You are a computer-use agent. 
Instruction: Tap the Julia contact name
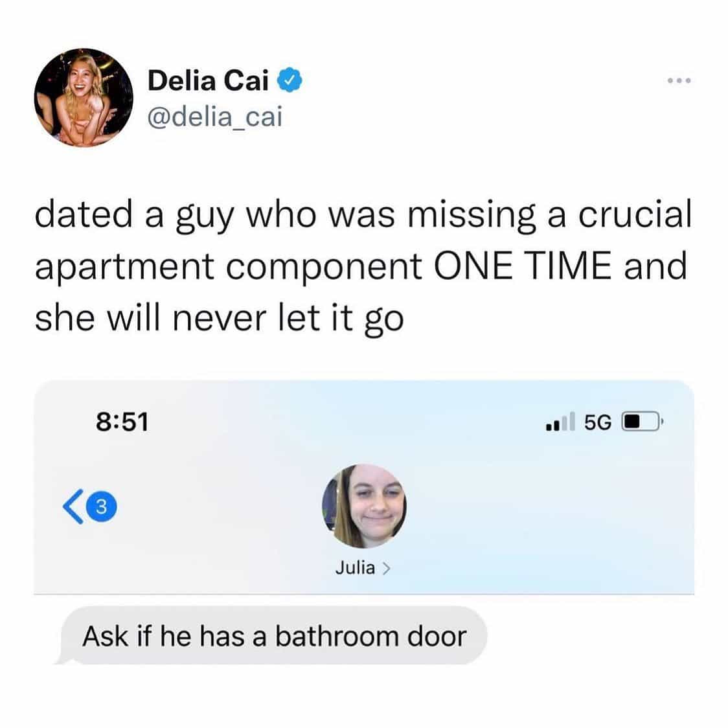coord(355,568)
